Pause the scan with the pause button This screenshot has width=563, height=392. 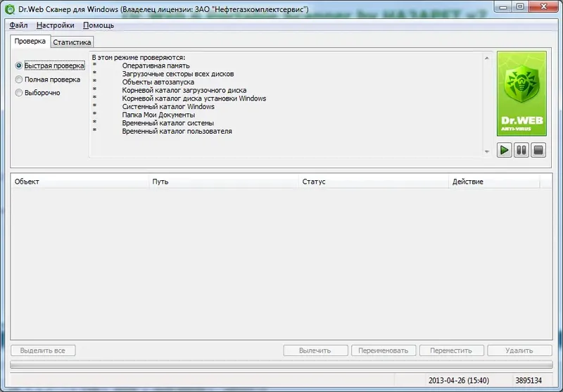521,150
